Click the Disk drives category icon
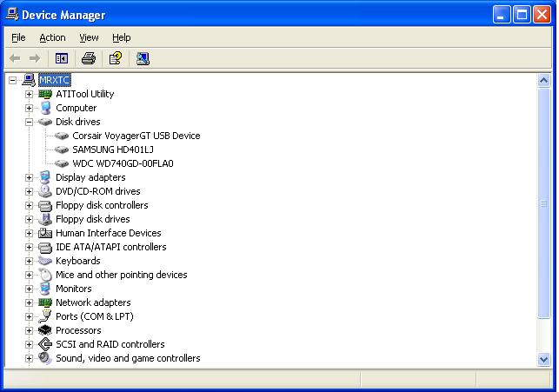 point(45,122)
